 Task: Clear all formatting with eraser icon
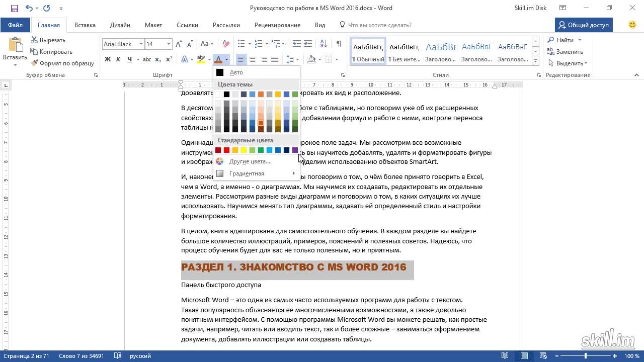(x=226, y=44)
